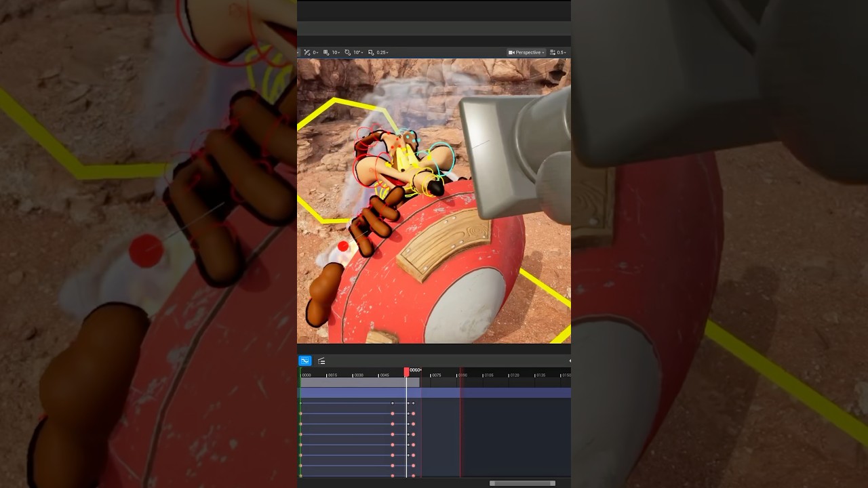Click timeline ruler at frame 0135
The height and width of the screenshot is (488, 868).
pos(540,375)
